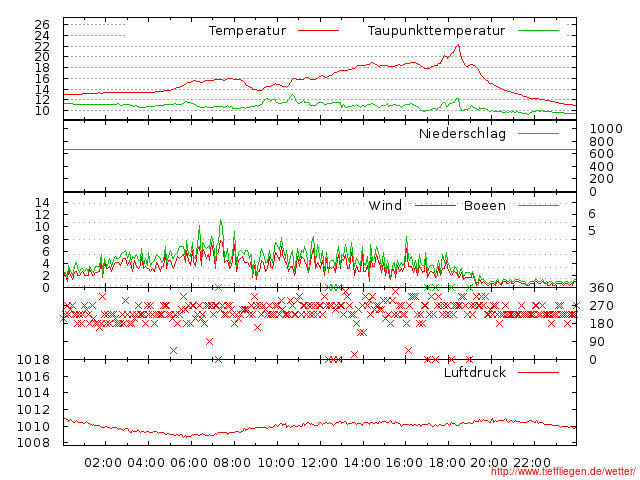The image size is (640, 480).
Task: Click the 22:00 time axis label
Action: (532, 463)
